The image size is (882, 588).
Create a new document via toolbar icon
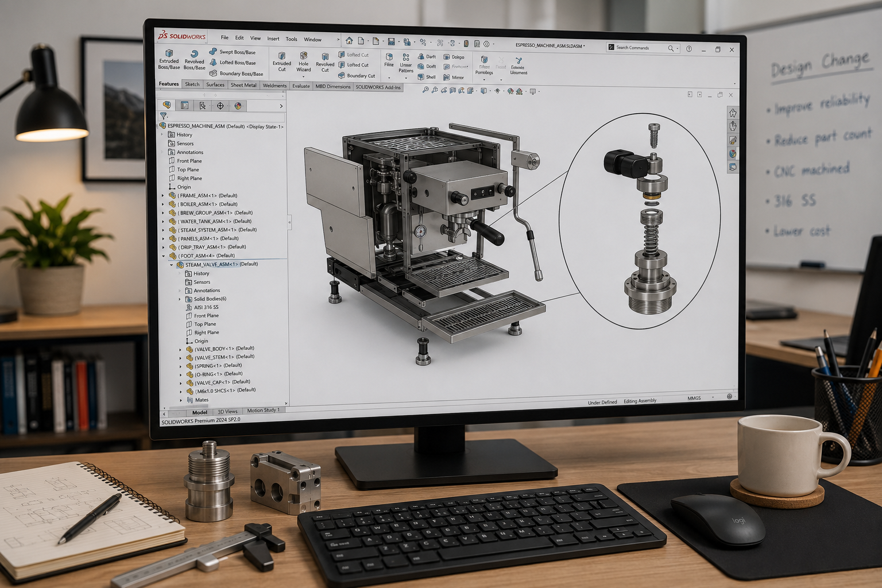[x=361, y=41]
